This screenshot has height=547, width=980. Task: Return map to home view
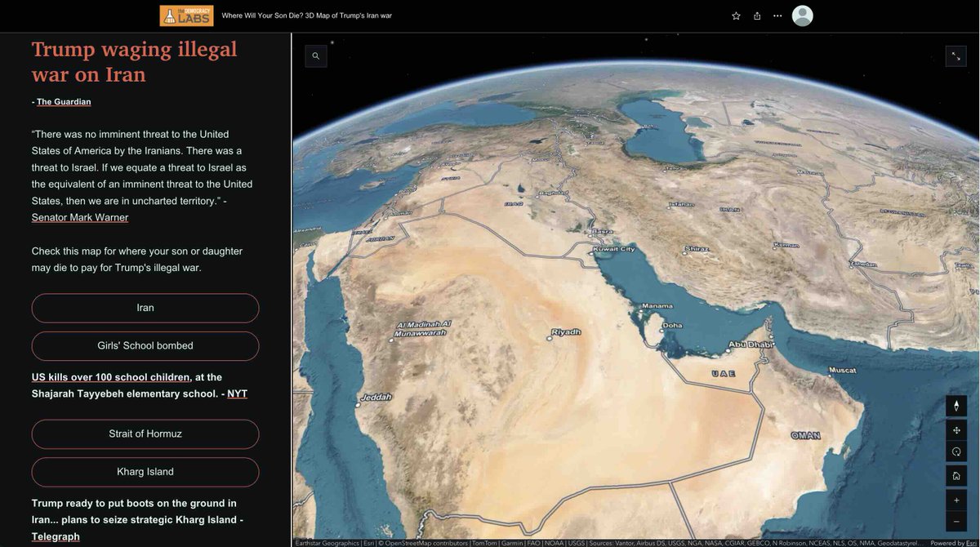point(956,475)
